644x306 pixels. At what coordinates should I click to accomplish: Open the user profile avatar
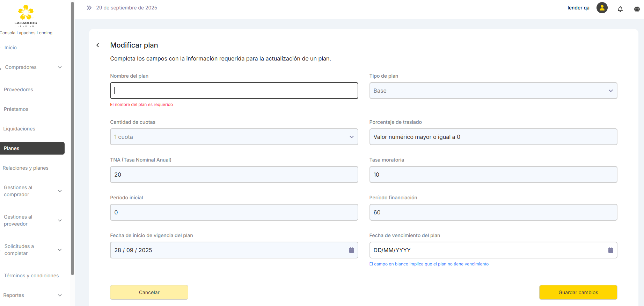tap(602, 8)
